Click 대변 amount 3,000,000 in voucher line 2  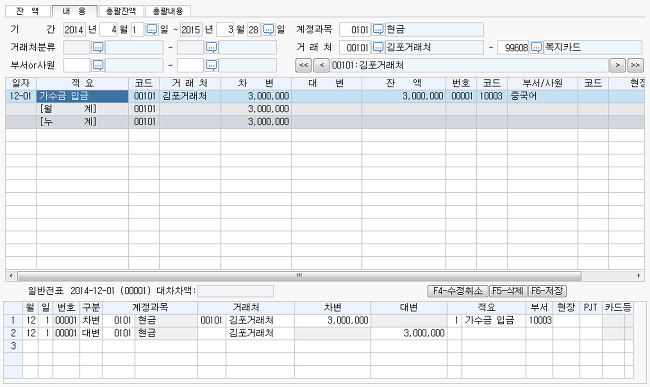[409, 333]
